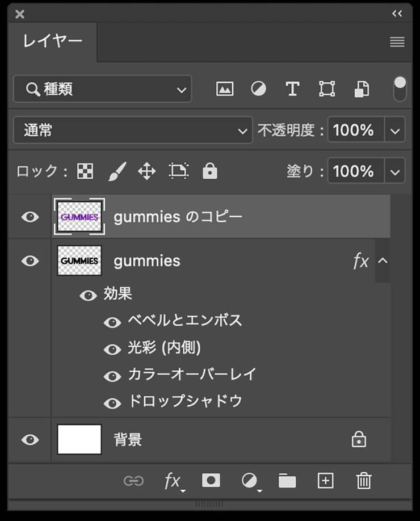Filter layers by pixel layer icon

tap(225, 89)
